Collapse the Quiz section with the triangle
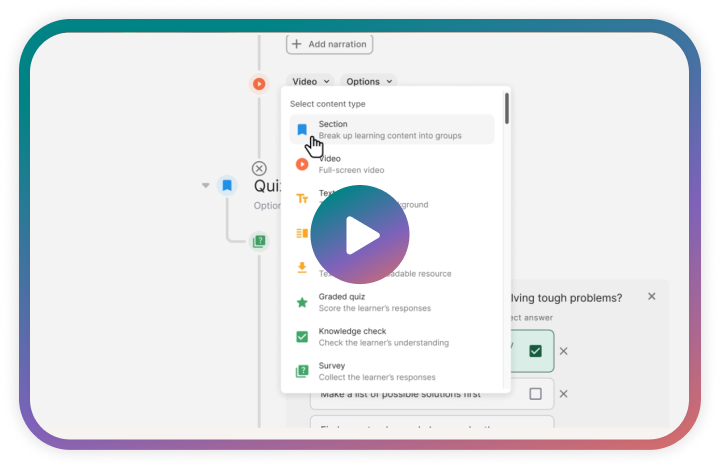The image size is (720, 469). [x=205, y=186]
